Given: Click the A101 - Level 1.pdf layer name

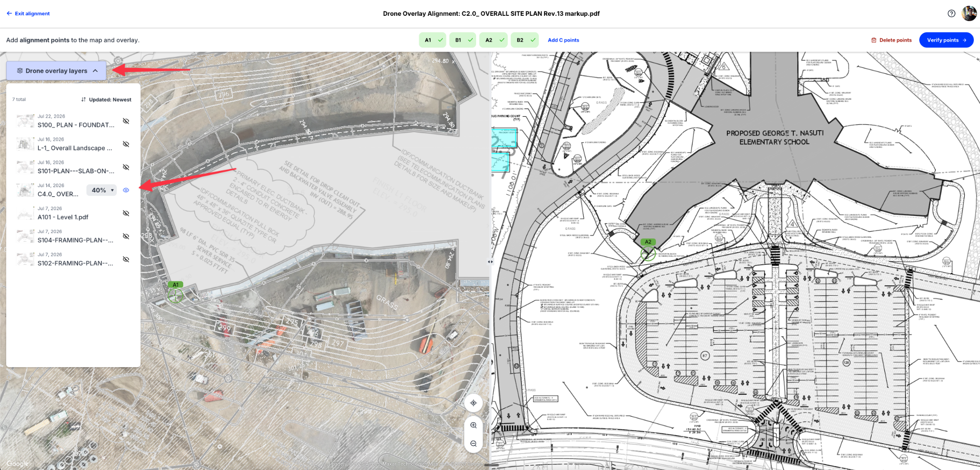Looking at the screenshot, I should pyautogui.click(x=63, y=217).
